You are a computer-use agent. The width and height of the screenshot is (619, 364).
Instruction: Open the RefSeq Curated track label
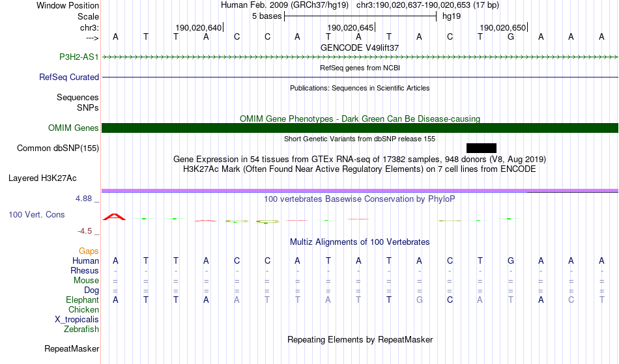(x=68, y=77)
